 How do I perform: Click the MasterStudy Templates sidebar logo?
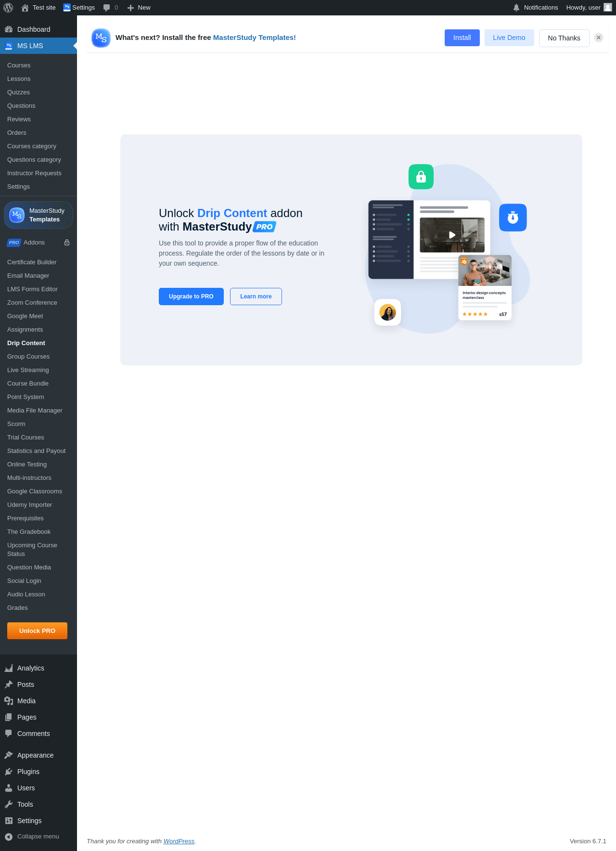(17, 215)
